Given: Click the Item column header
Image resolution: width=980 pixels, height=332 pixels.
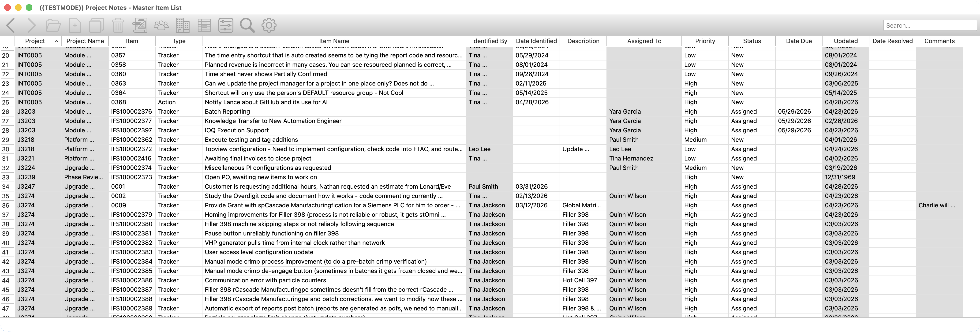Looking at the screenshot, I should point(132,41).
